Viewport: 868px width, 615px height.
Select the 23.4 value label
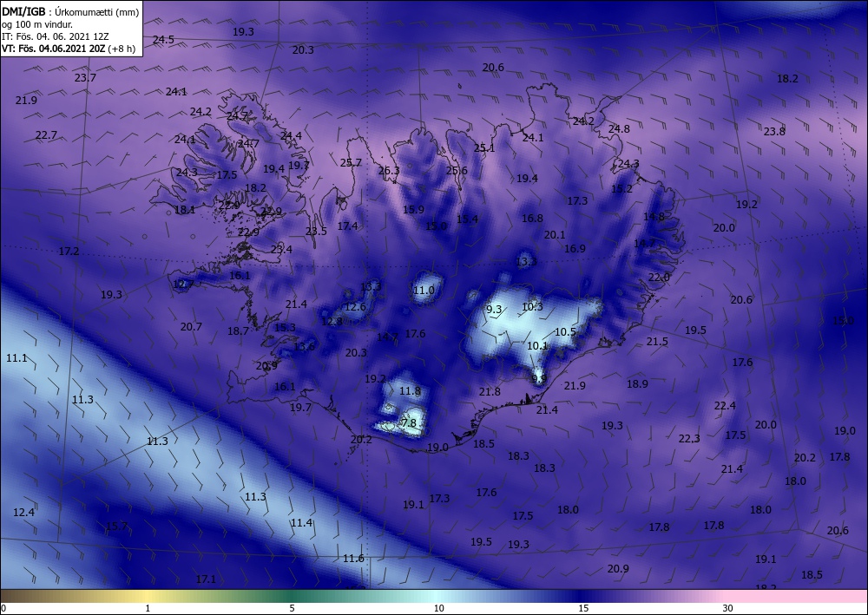click(x=281, y=250)
